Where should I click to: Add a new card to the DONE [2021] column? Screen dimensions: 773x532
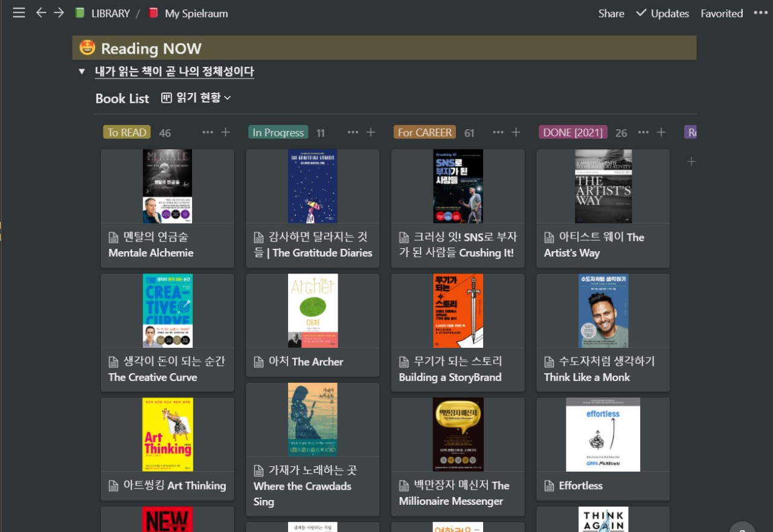(661, 132)
